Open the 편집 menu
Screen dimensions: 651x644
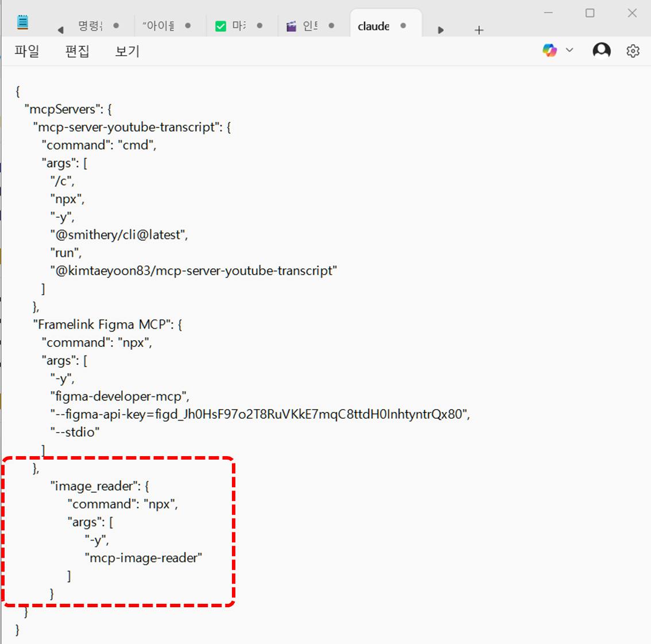(x=77, y=51)
